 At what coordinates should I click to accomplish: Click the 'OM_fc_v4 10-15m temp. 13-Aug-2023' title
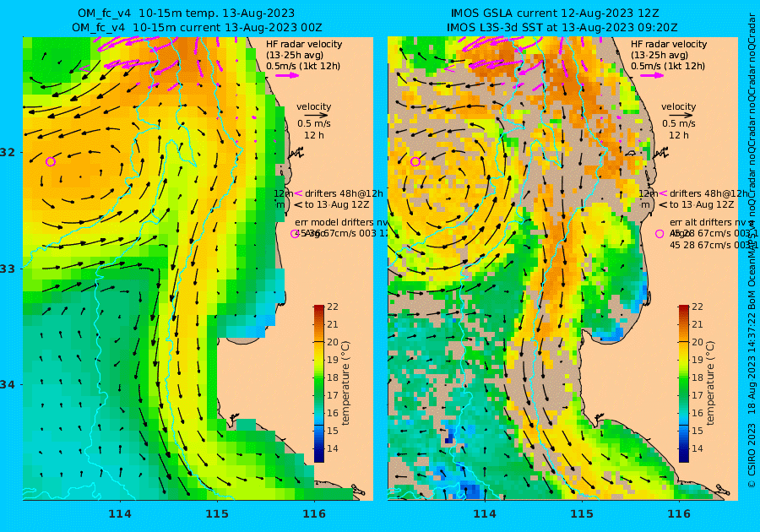pos(186,13)
